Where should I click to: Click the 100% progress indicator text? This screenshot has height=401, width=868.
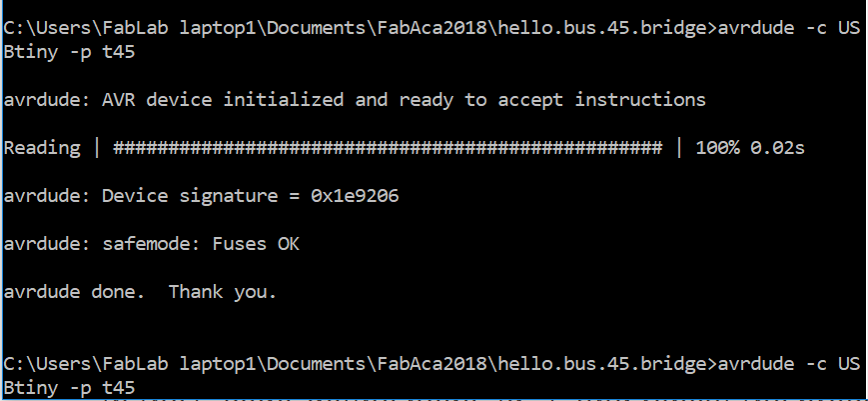pyautogui.click(x=718, y=148)
